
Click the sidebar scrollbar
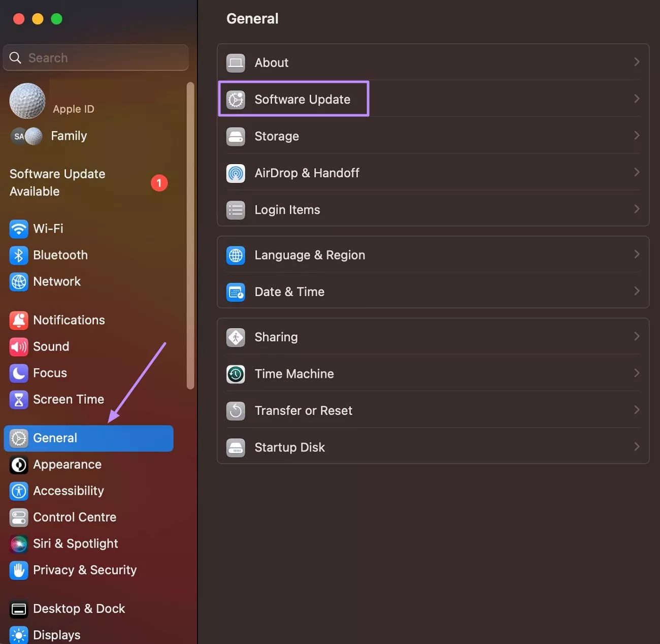(190, 236)
